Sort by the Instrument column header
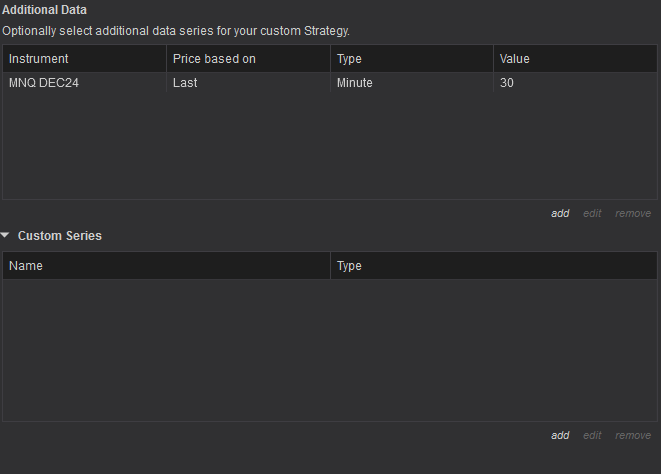This screenshot has height=474, width=661. coord(84,59)
